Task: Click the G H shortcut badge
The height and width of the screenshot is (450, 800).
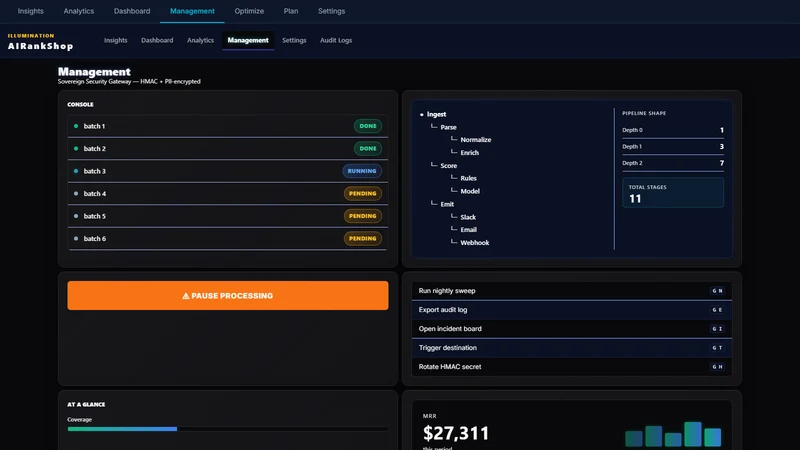Action: pos(717,367)
